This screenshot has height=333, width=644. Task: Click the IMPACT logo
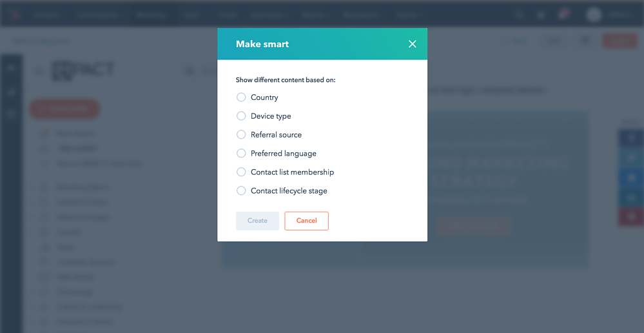(x=83, y=71)
